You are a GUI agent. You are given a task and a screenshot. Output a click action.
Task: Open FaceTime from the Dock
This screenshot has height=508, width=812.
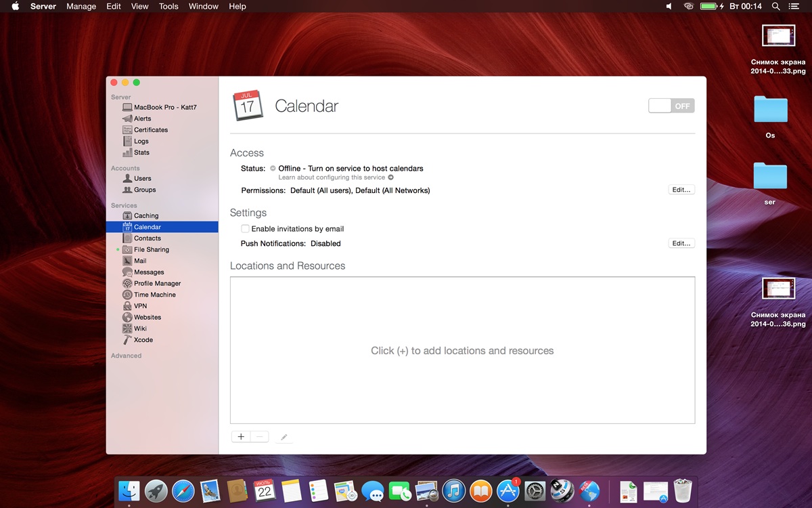pos(400,491)
